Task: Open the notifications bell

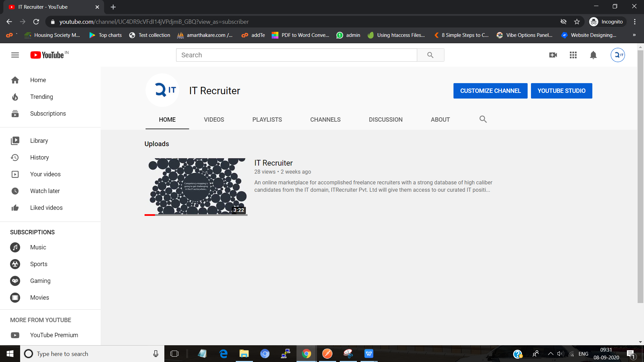Action: (x=593, y=55)
